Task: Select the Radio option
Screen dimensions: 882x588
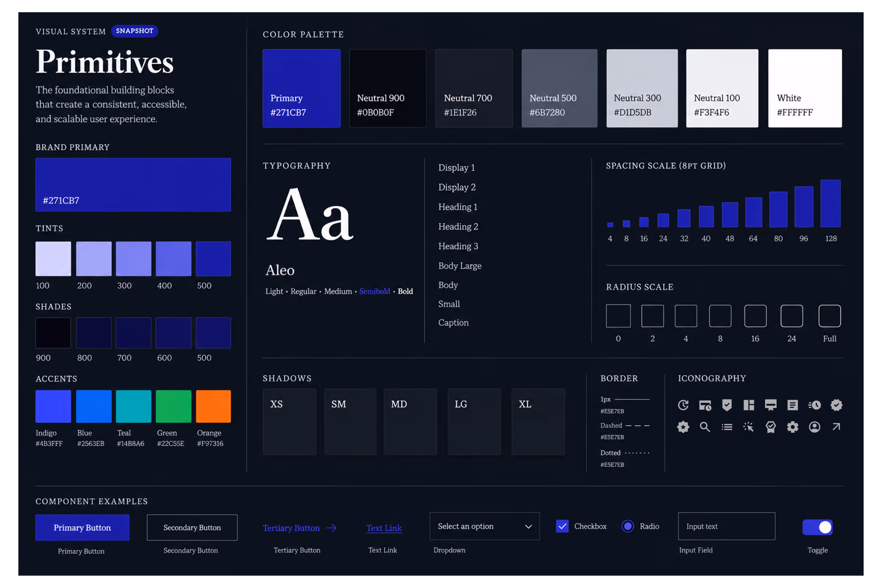Action: pos(628,526)
